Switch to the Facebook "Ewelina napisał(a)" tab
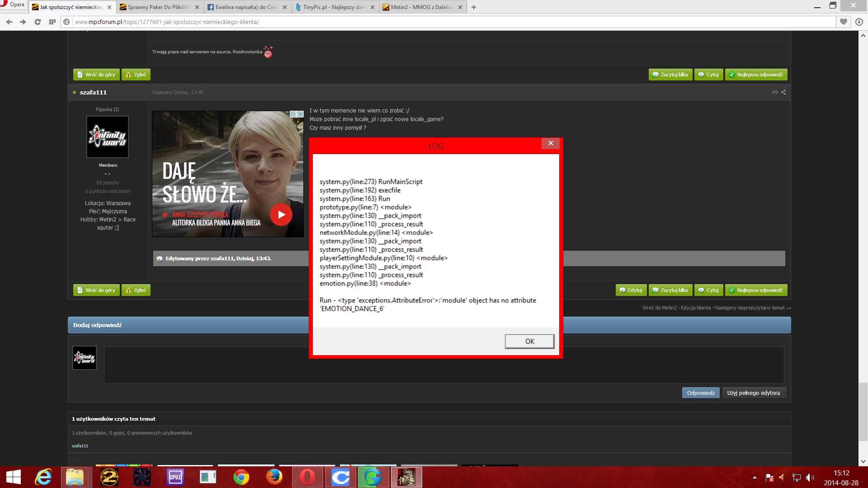 point(247,7)
